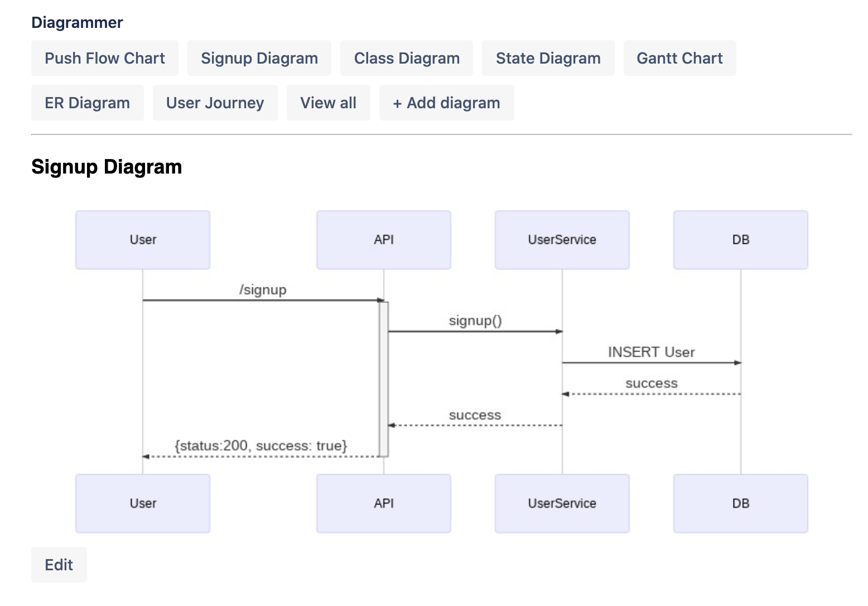868x606 pixels.
Task: Click the bottom DB participant box
Action: pos(740,503)
